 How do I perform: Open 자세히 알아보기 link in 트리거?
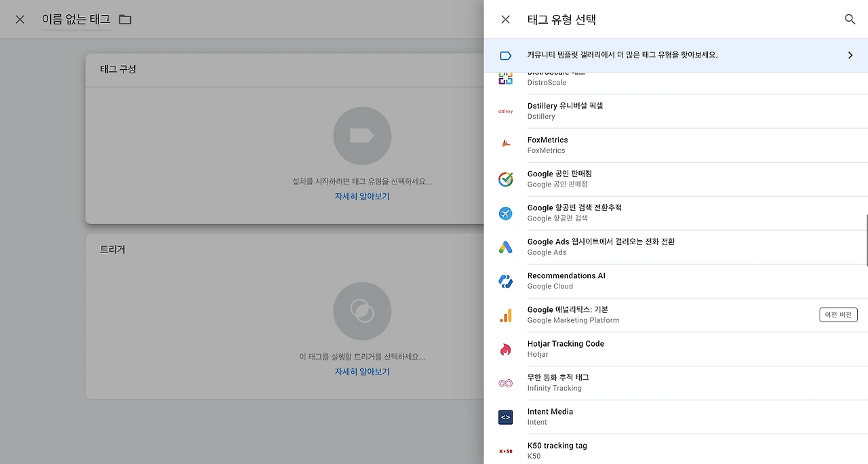(362, 372)
